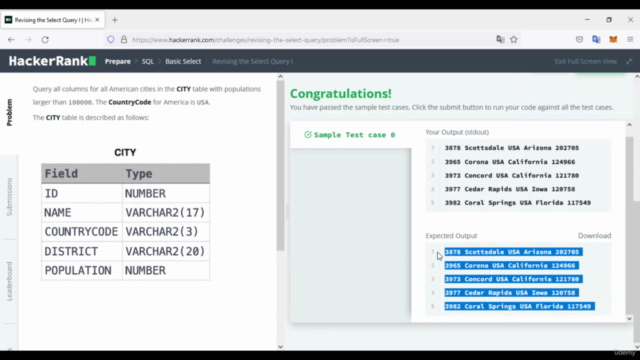
Task: Click the Revising the Select Query I breadcrumb
Action: pos(253,61)
